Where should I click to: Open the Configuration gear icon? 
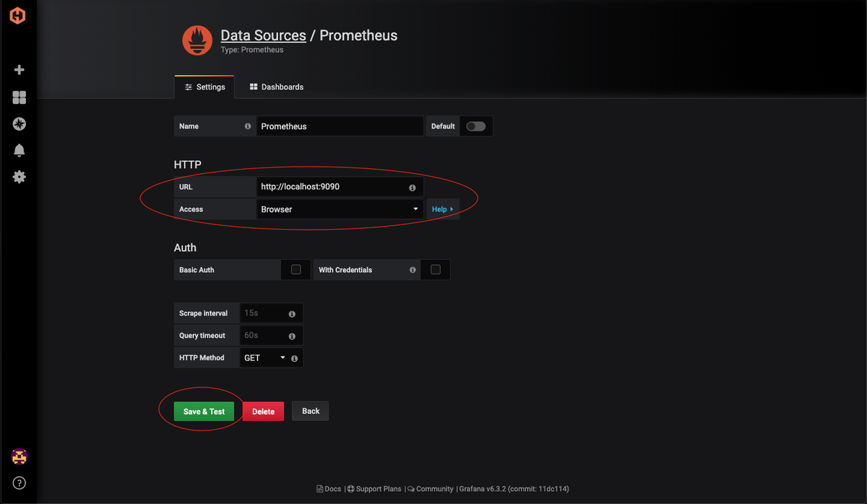[20, 176]
